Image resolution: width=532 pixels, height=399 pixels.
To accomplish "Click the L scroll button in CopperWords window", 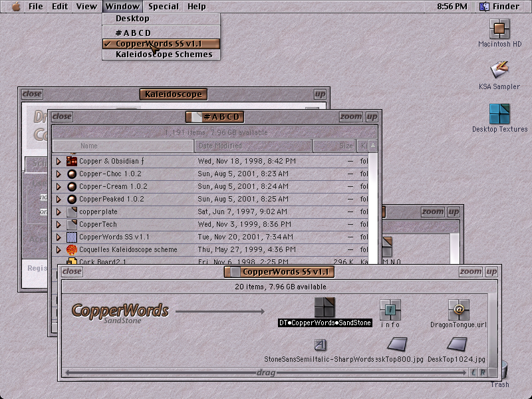I will click(x=473, y=372).
